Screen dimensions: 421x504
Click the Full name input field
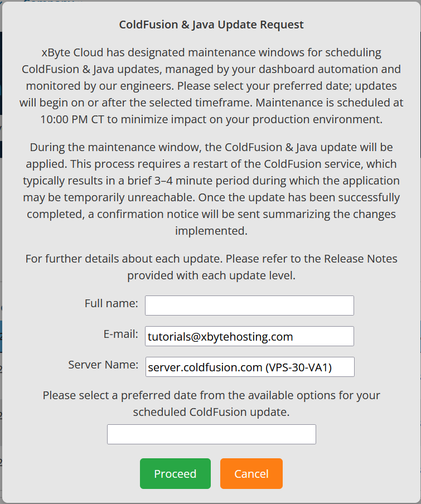coord(249,306)
